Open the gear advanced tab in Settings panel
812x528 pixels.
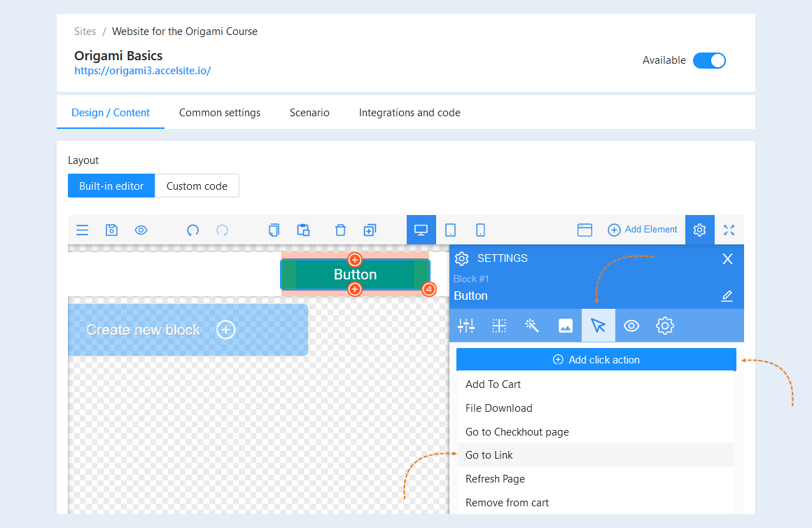(x=665, y=326)
